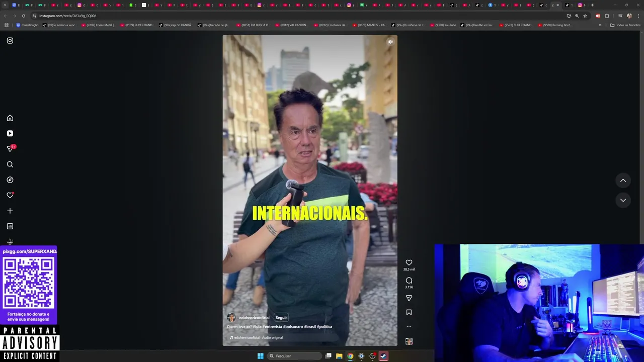Switch to Chrome on the taskbar
The height and width of the screenshot is (362, 644).
[350, 356]
